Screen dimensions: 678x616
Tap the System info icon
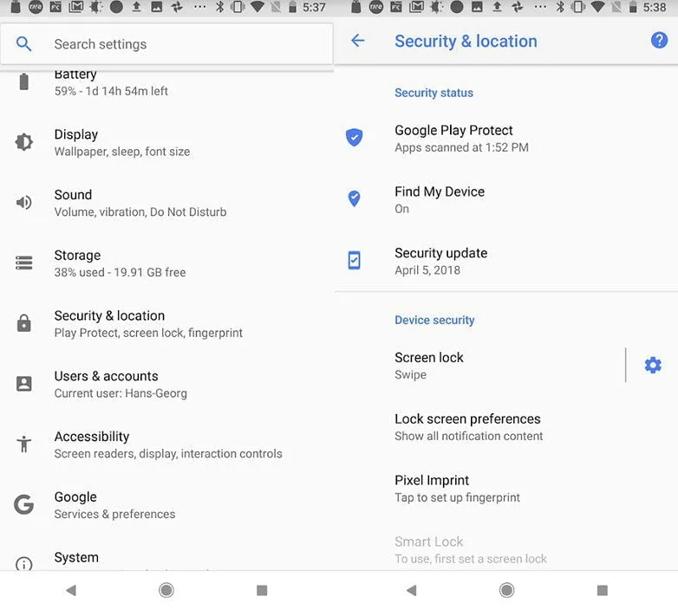pyautogui.click(x=23, y=563)
